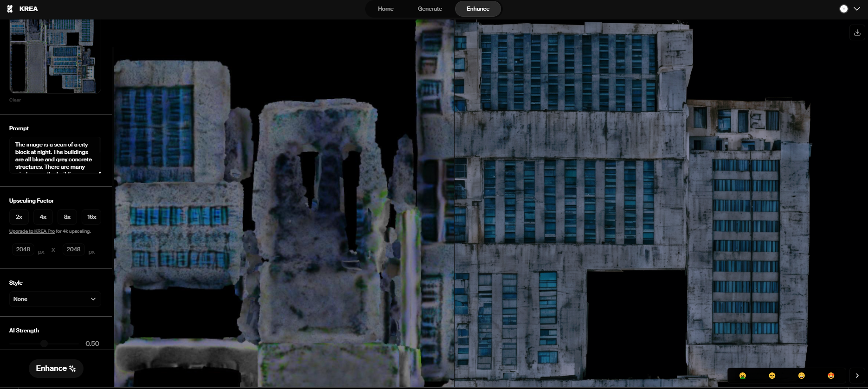
Task: Rate result with the vomiting face emoji
Action: [x=742, y=376]
